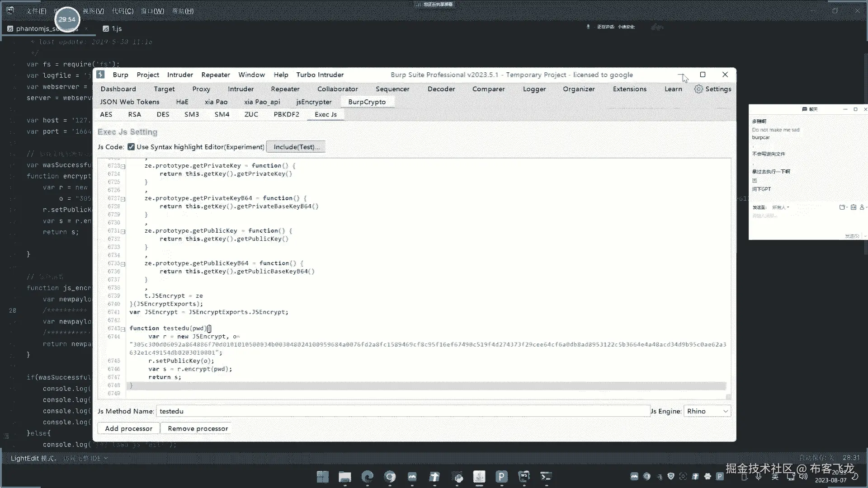Open the jsEncrypter extension tab

pos(314,102)
